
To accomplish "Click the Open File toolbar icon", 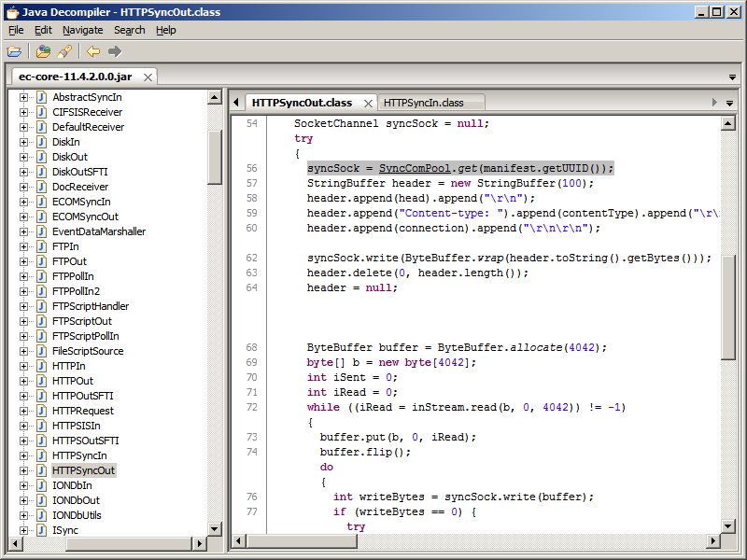I will coord(14,51).
